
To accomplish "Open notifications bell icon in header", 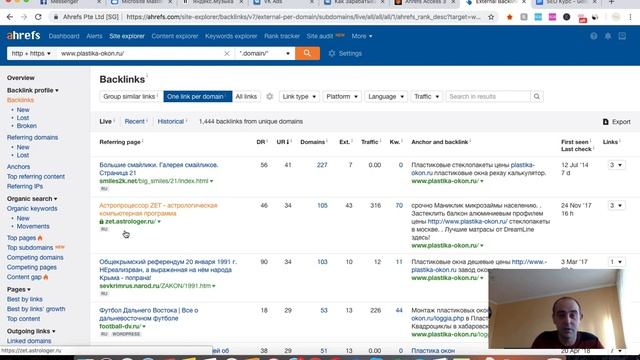I will pos(608,36).
